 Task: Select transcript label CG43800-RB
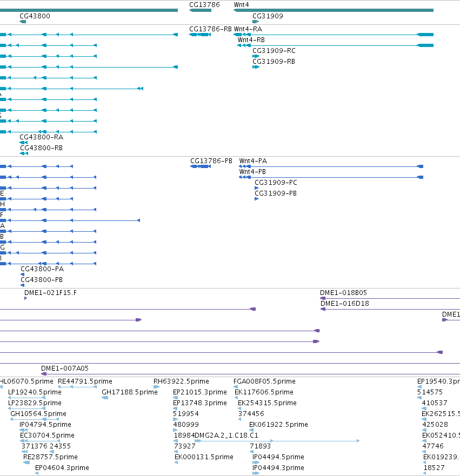[41, 148]
